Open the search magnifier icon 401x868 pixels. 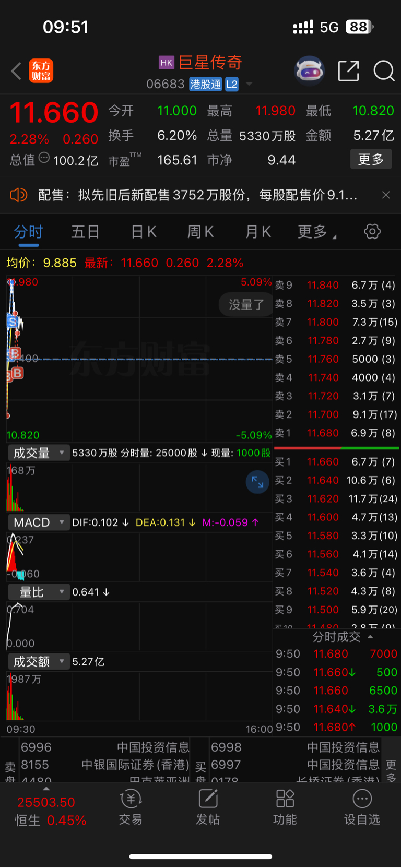coord(384,71)
